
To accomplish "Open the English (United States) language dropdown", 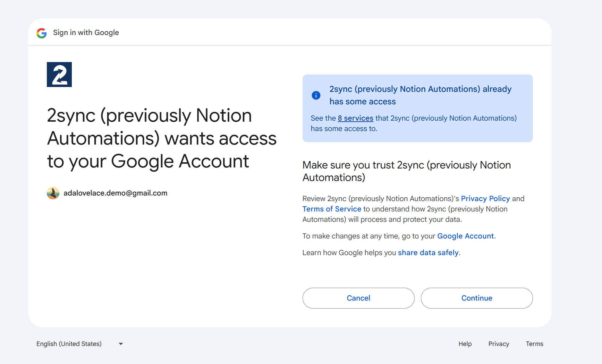I will tap(80, 344).
